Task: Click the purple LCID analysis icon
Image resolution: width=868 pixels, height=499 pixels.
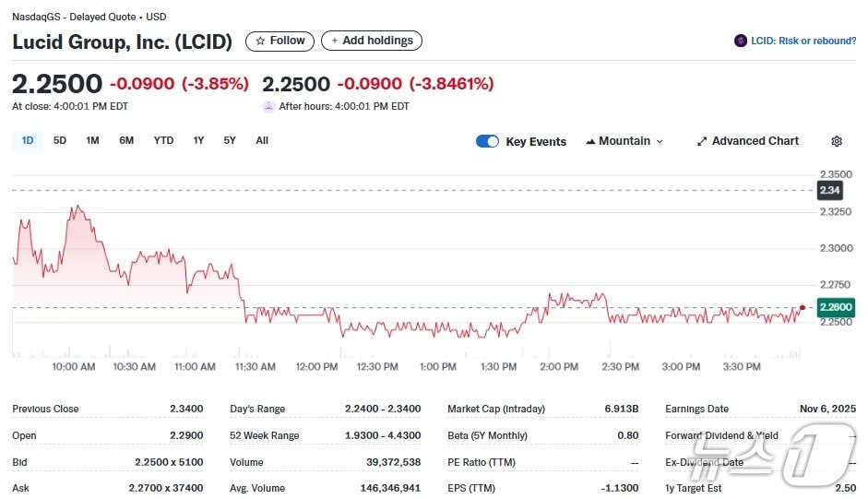Action: pyautogui.click(x=741, y=41)
